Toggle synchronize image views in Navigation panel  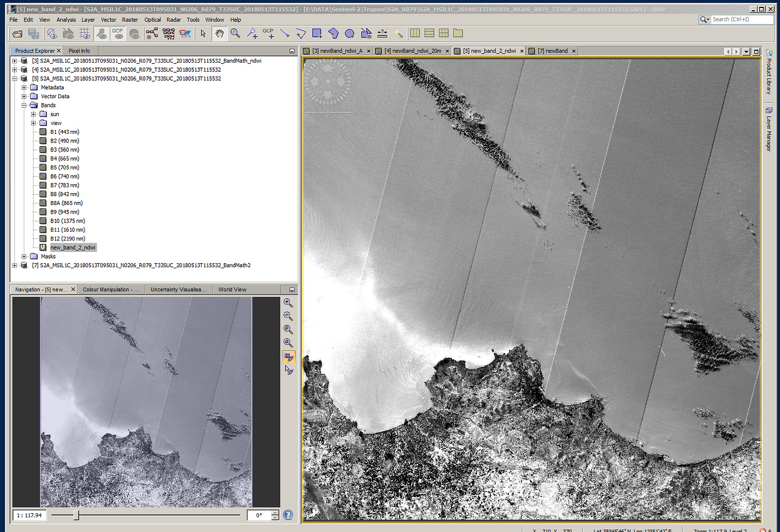289,356
